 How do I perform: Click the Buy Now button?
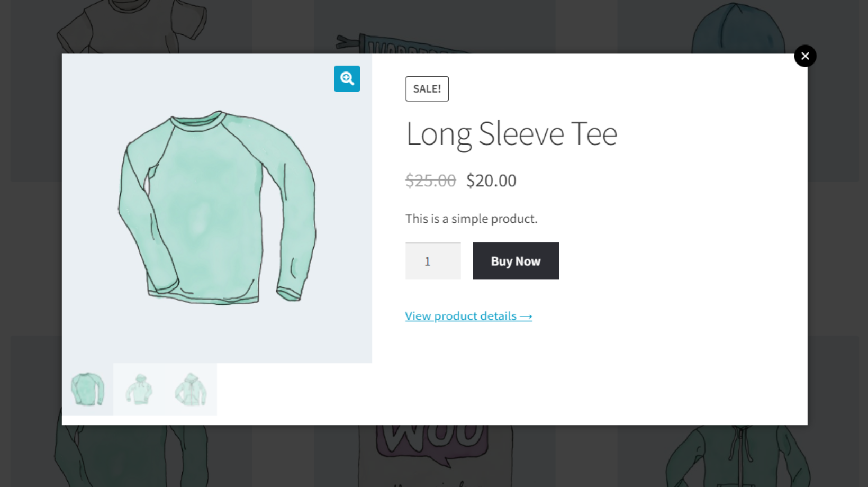pyautogui.click(x=515, y=260)
